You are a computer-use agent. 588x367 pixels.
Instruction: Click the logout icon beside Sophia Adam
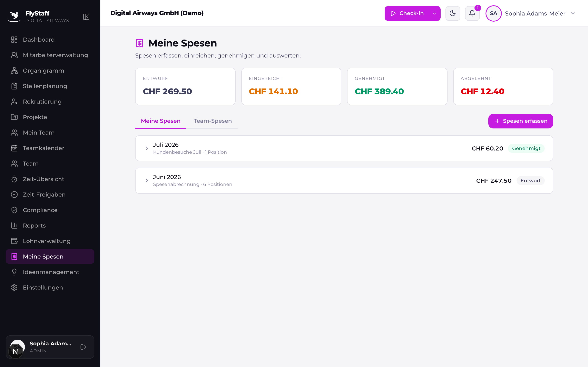[83, 347]
